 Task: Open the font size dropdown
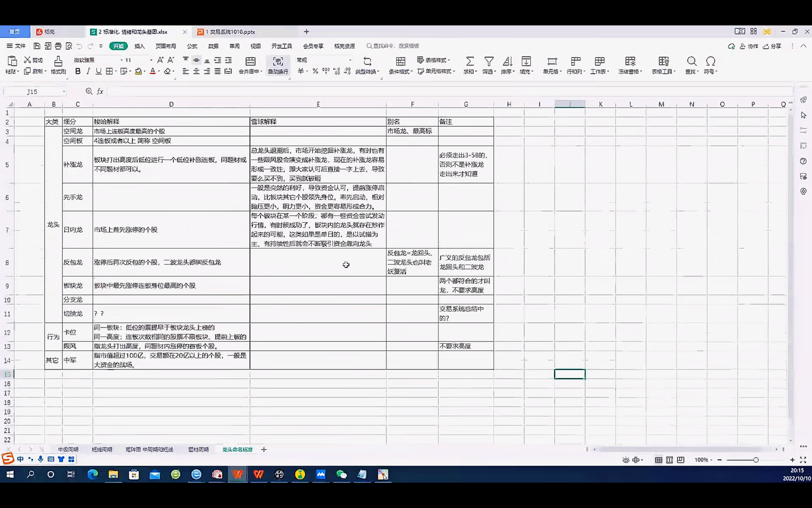[151, 60]
